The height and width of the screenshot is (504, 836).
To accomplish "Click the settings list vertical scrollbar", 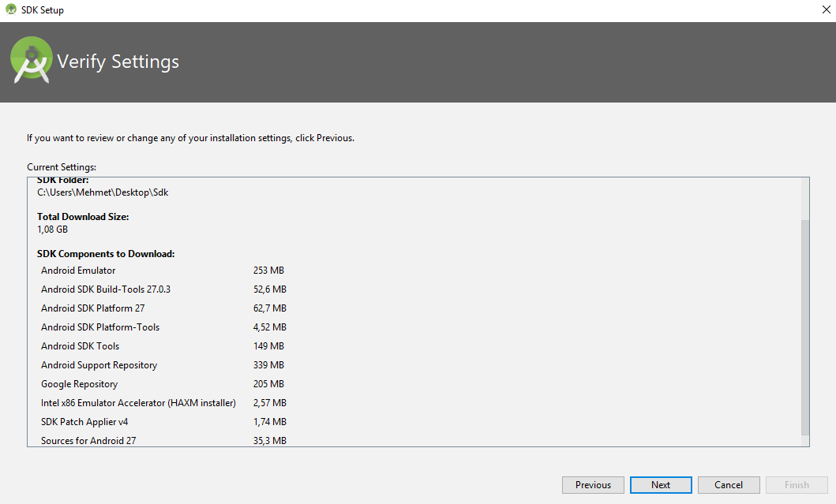I will (x=804, y=327).
